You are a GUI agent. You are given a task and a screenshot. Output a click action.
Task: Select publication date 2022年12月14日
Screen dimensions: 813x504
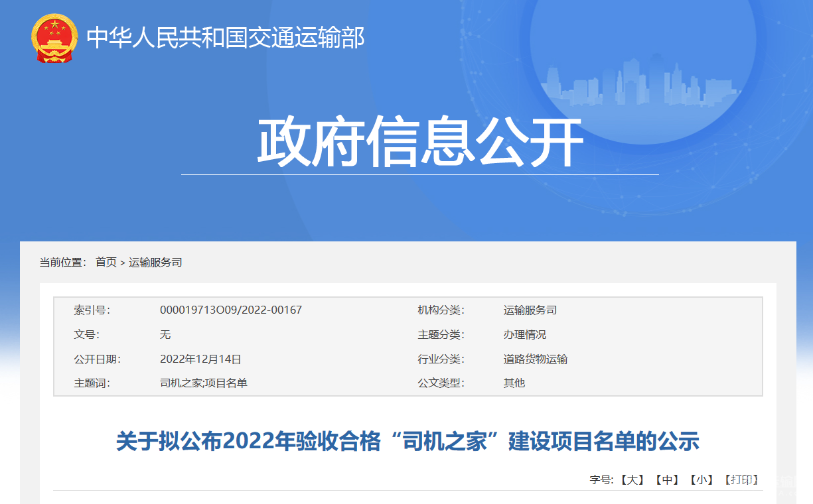coord(200,359)
